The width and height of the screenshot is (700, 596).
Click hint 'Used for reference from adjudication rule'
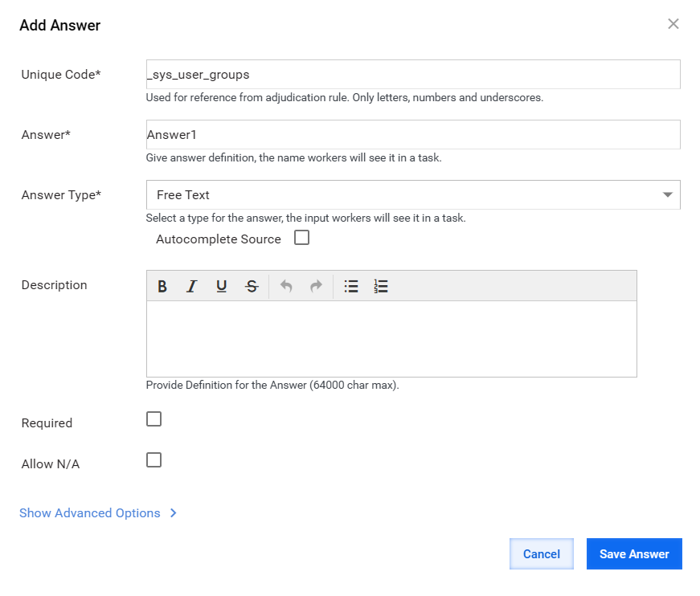[x=345, y=98]
